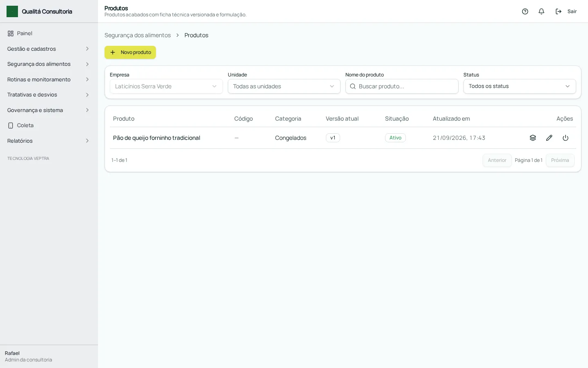This screenshot has height=368, width=588.
Task: View versions layers icon for Pão de queijo
Action: coord(533,138)
